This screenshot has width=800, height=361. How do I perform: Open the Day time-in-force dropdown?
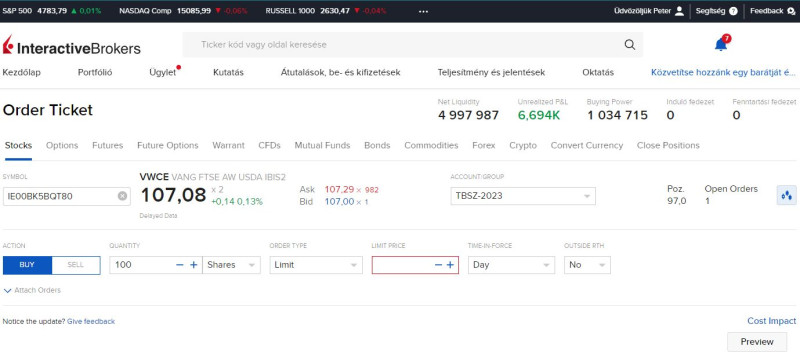pyautogui.click(x=511, y=265)
